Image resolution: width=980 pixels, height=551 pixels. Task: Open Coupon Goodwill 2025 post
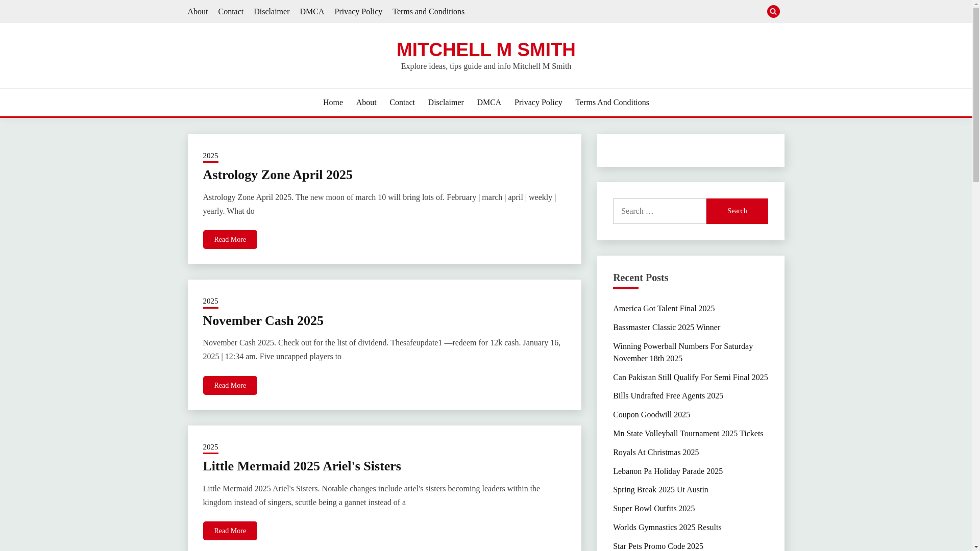[651, 414]
